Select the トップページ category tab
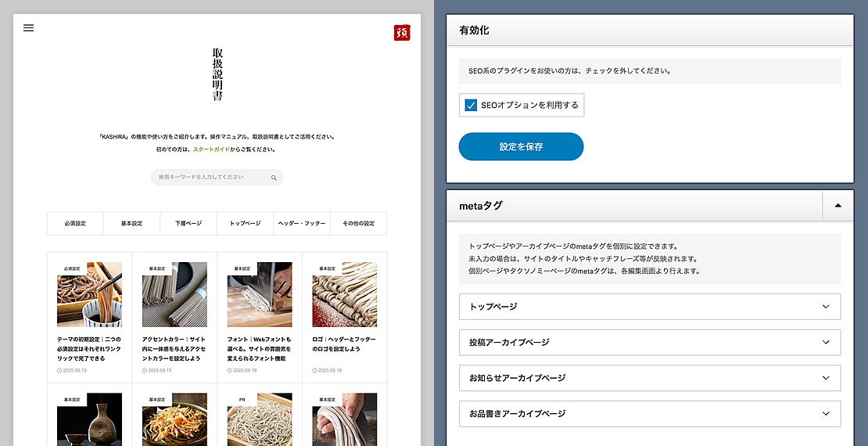The width and height of the screenshot is (868, 446). click(246, 223)
